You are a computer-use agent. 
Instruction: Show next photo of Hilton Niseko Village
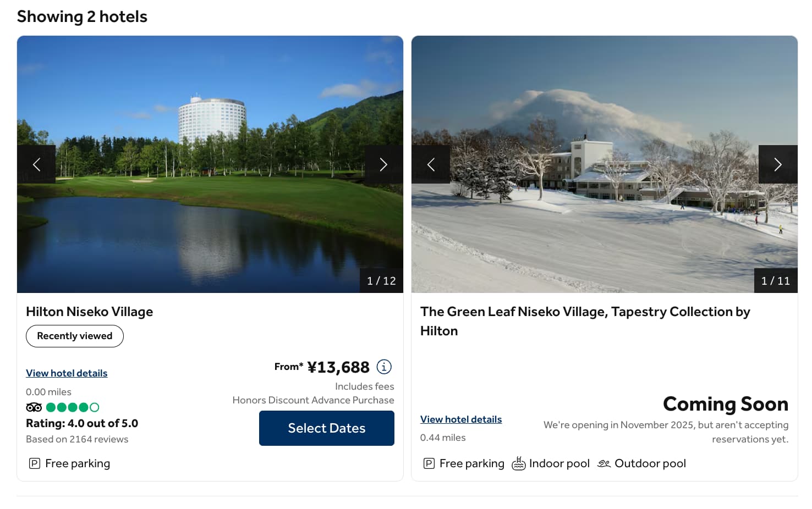383,164
